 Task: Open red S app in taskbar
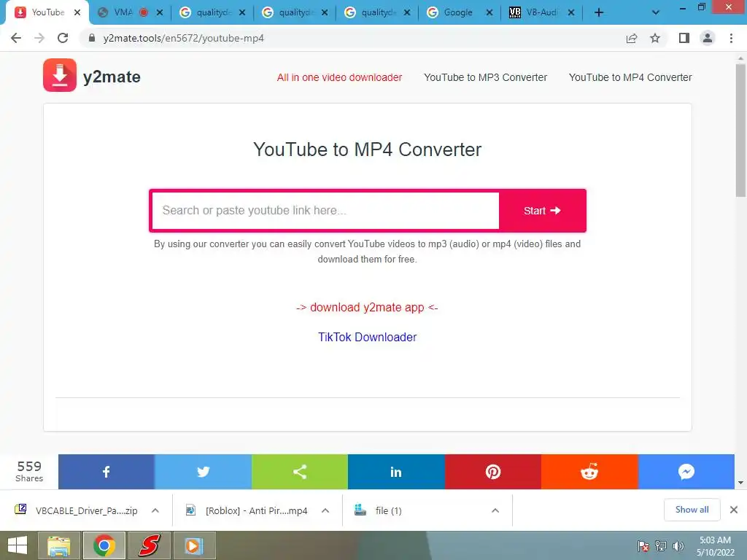coord(149,545)
